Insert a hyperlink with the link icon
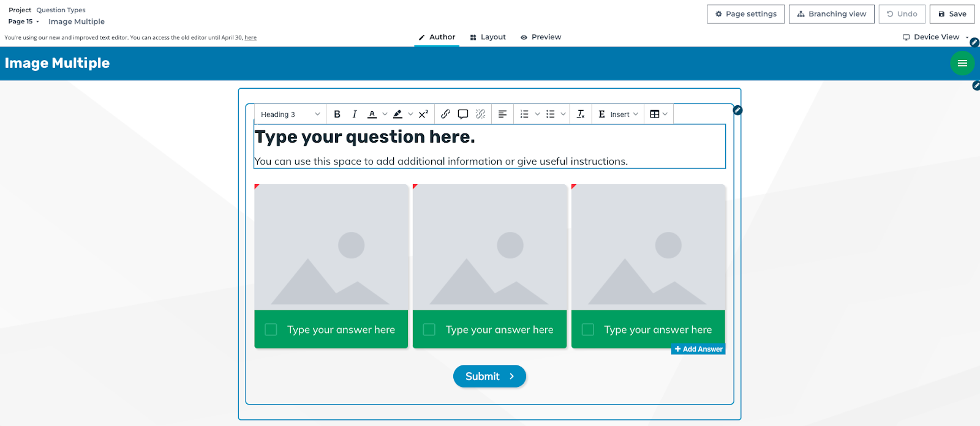The height and width of the screenshot is (426, 980). pyautogui.click(x=445, y=114)
